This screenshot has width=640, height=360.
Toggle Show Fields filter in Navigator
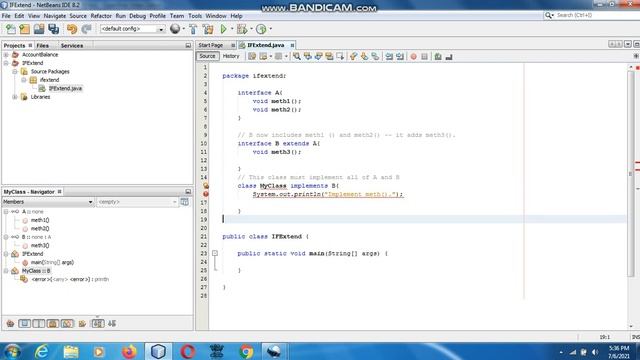(24, 323)
